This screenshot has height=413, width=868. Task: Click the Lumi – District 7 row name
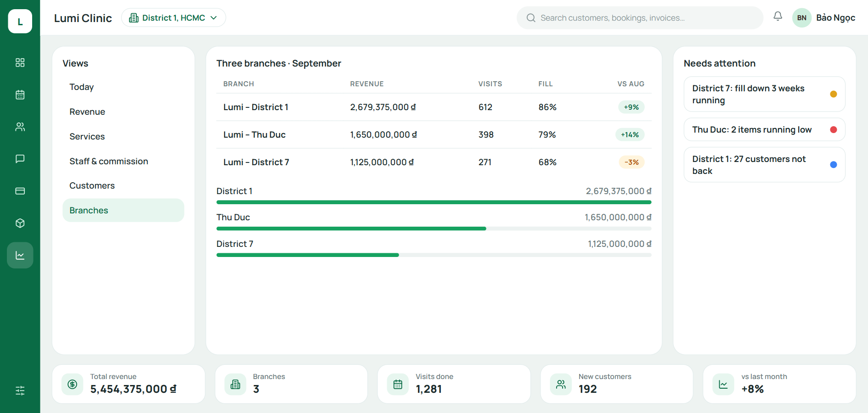(x=256, y=162)
